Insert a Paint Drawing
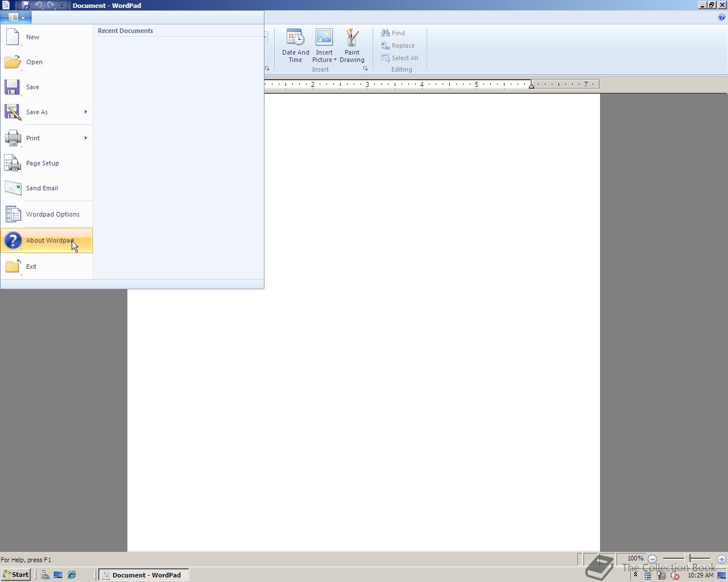Image resolution: width=728 pixels, height=582 pixels. [x=352, y=45]
